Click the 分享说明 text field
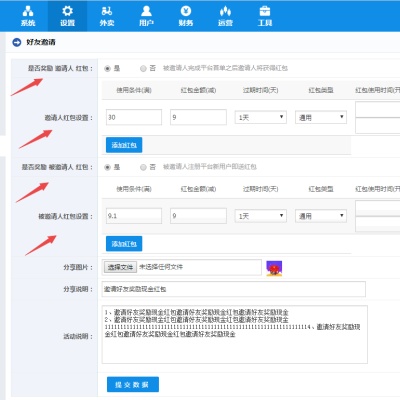The width and height of the screenshot is (400, 400). click(x=234, y=289)
